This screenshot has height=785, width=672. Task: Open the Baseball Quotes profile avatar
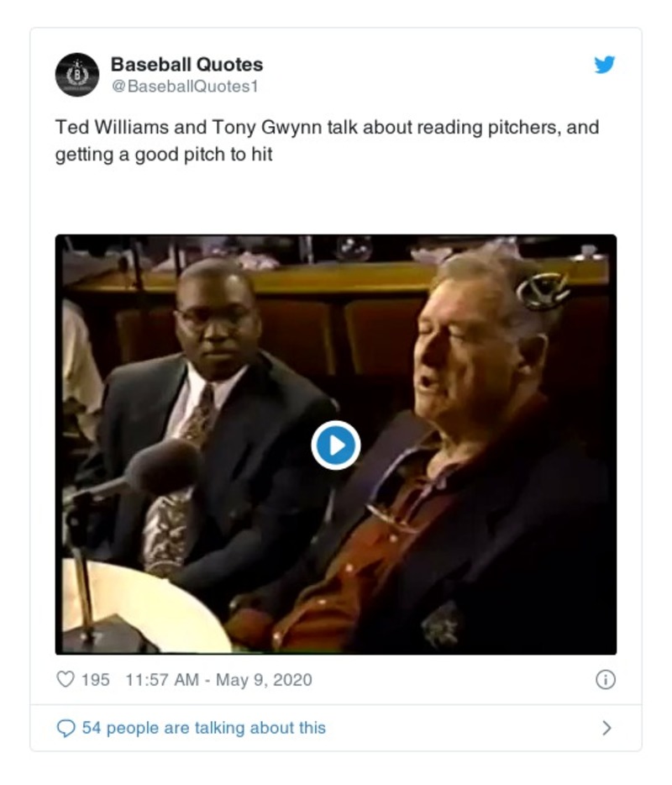[77, 75]
